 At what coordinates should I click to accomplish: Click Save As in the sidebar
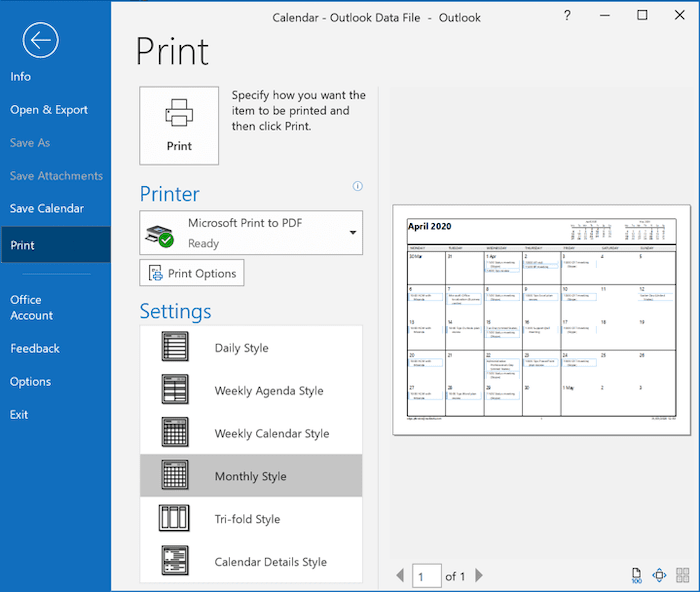click(x=30, y=143)
